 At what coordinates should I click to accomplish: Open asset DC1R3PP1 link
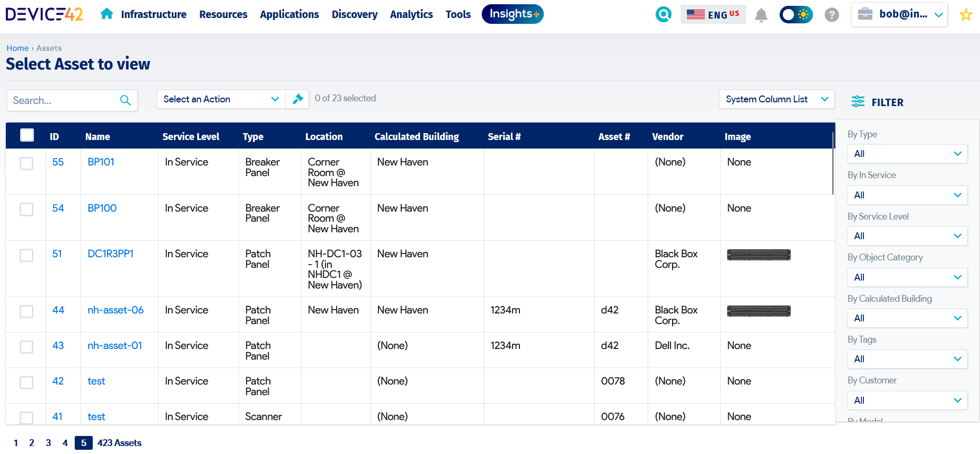[110, 254]
